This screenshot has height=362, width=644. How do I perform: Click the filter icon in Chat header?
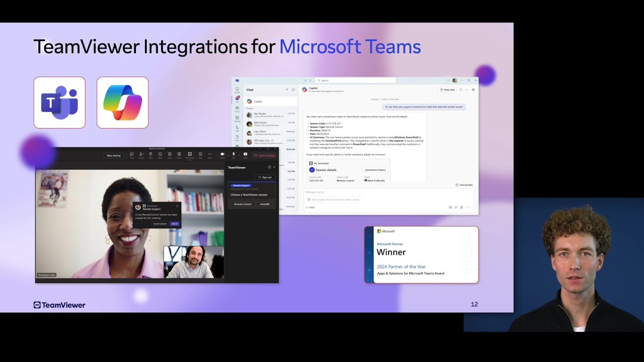click(287, 89)
